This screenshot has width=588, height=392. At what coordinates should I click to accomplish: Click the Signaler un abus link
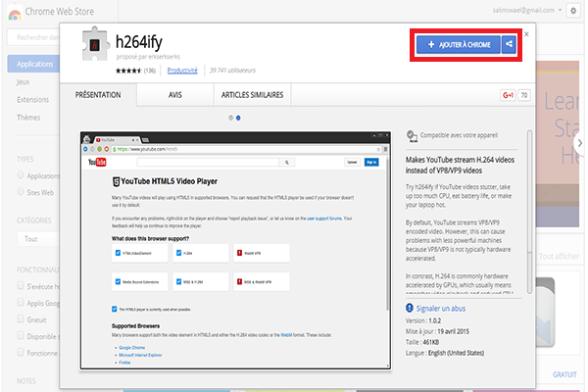coord(441,309)
